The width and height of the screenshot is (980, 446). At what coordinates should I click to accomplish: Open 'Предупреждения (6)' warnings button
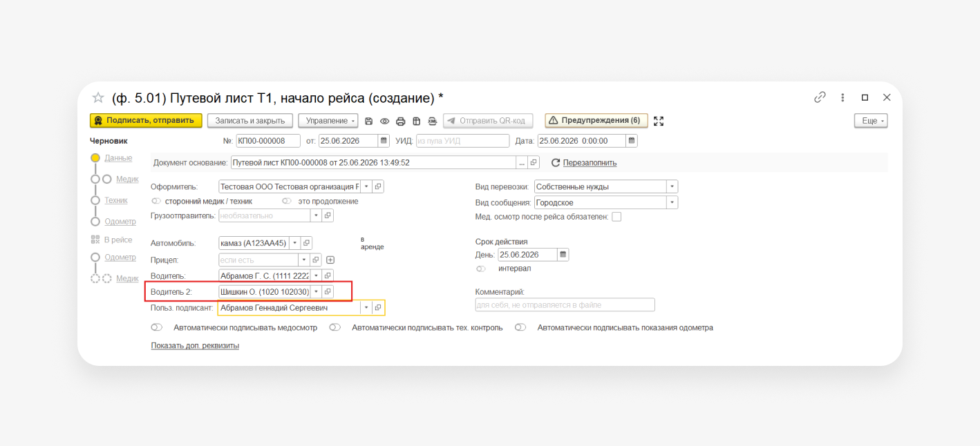pyautogui.click(x=596, y=121)
